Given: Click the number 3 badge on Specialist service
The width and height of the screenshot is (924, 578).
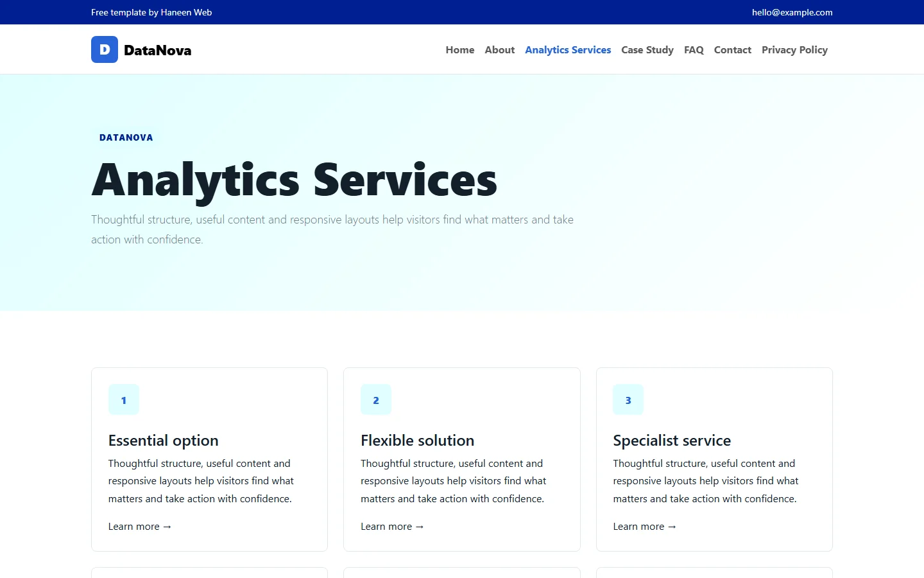Looking at the screenshot, I should click(x=628, y=400).
